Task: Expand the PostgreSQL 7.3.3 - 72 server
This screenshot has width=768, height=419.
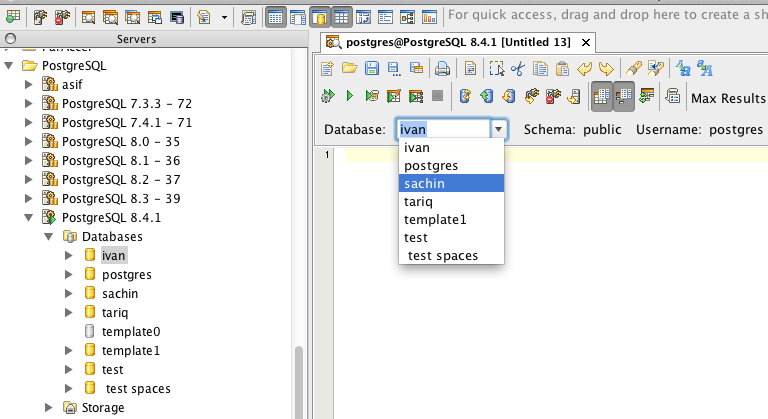Action: point(29,103)
